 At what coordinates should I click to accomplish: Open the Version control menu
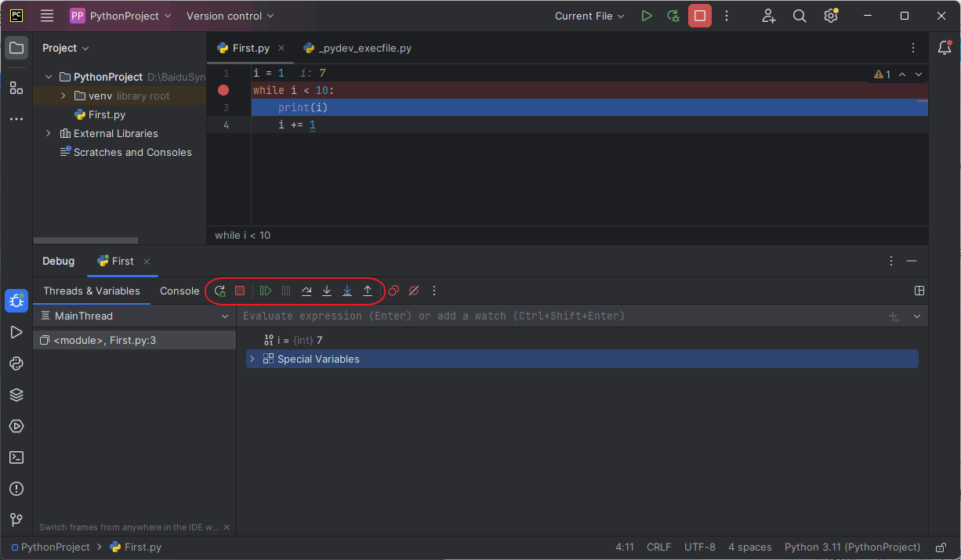pyautogui.click(x=230, y=16)
